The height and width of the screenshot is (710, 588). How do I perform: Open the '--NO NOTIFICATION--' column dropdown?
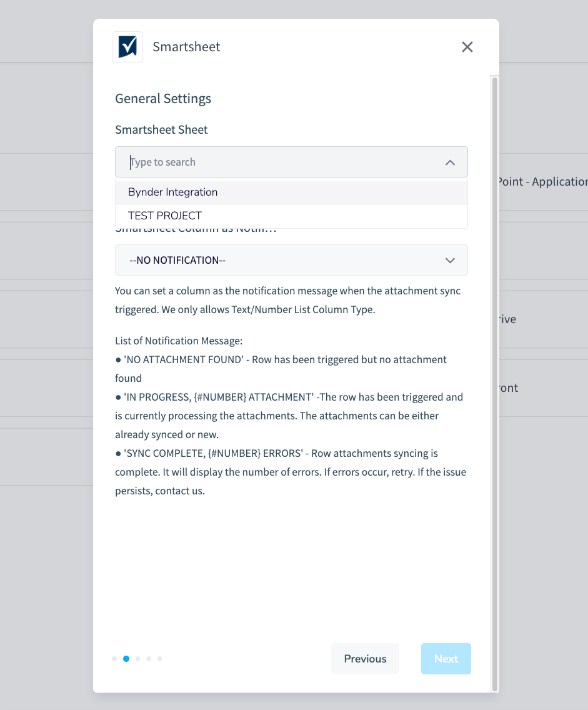tap(281, 260)
